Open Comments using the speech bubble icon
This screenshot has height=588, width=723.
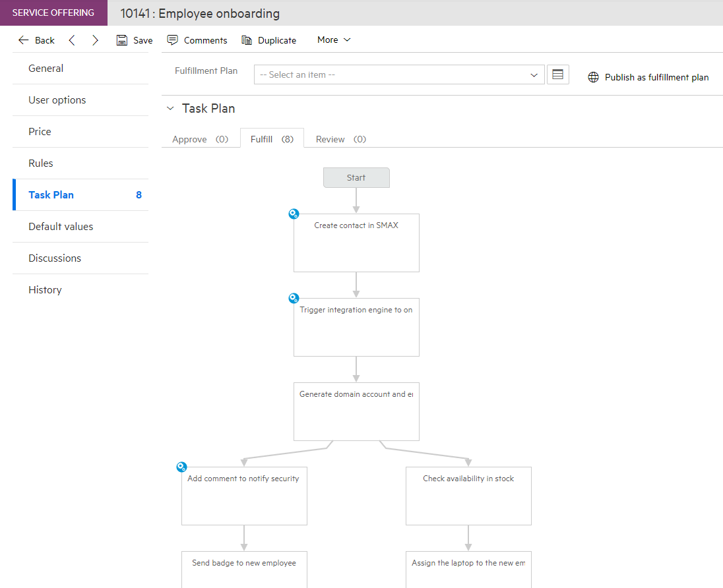click(x=172, y=40)
